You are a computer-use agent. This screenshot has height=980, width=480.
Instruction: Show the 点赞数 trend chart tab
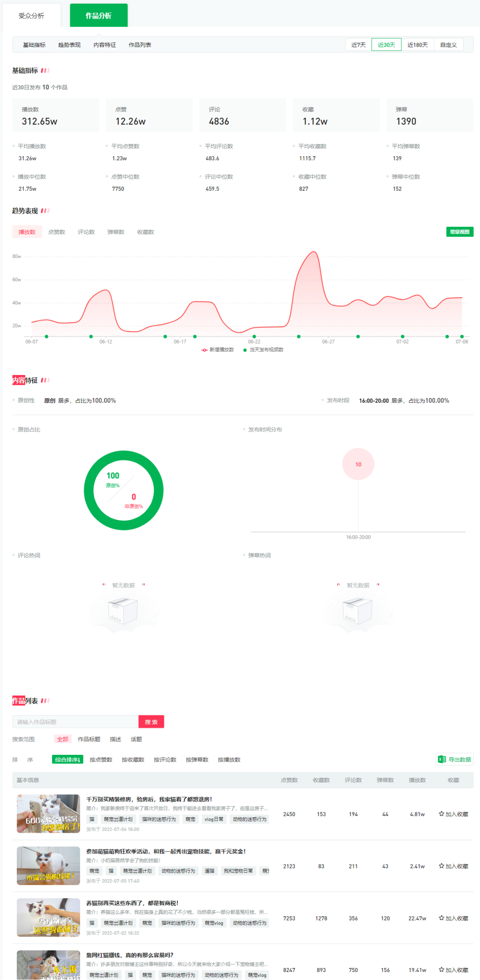point(57,232)
